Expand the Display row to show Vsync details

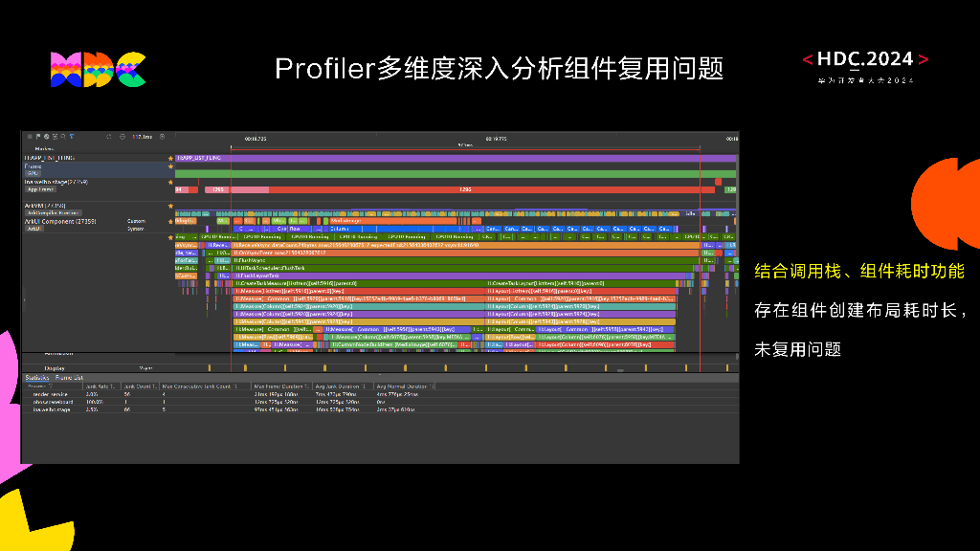pos(53,367)
